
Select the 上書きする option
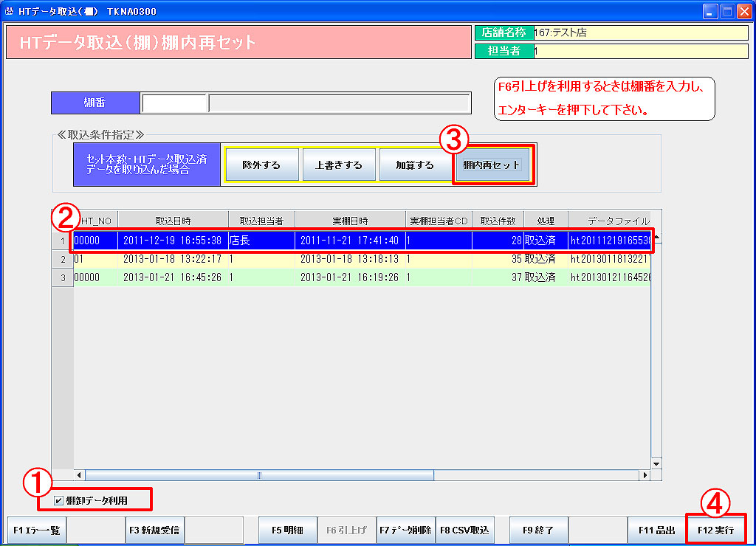339,165
